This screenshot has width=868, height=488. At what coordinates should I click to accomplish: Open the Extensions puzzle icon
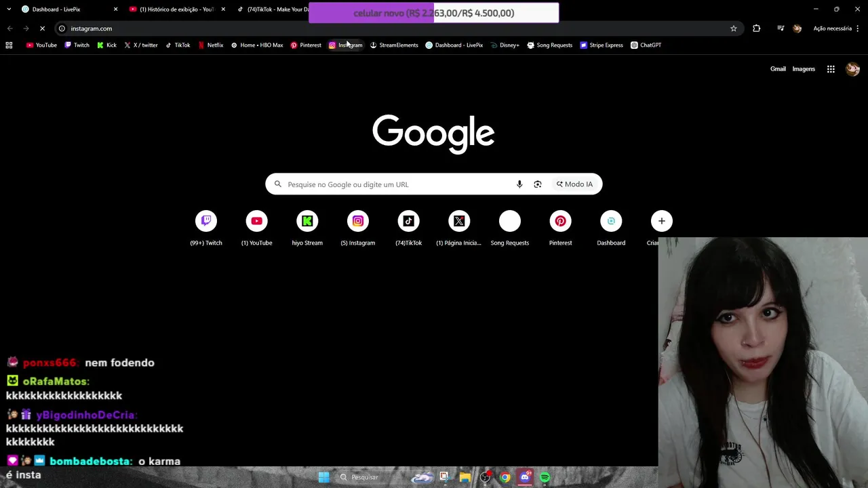tap(757, 28)
